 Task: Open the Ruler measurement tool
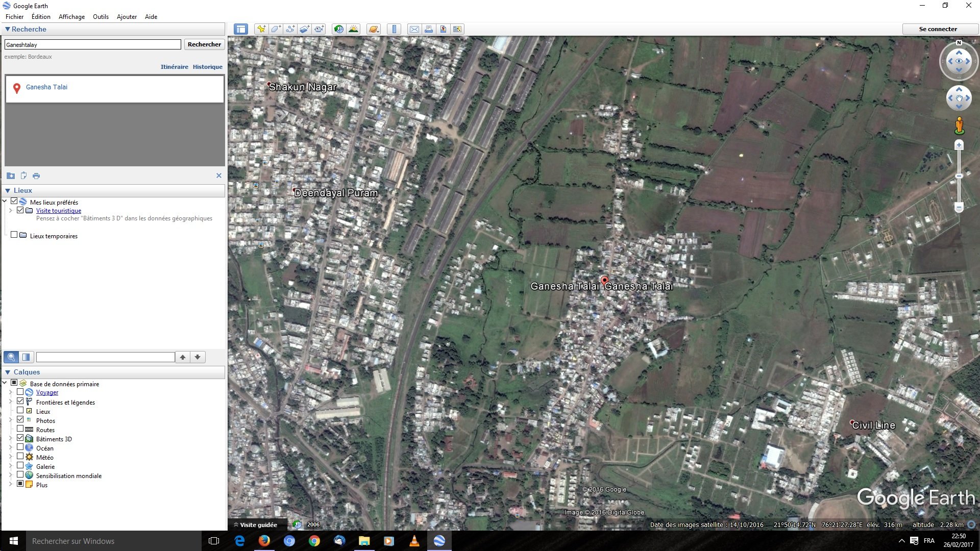point(395,29)
